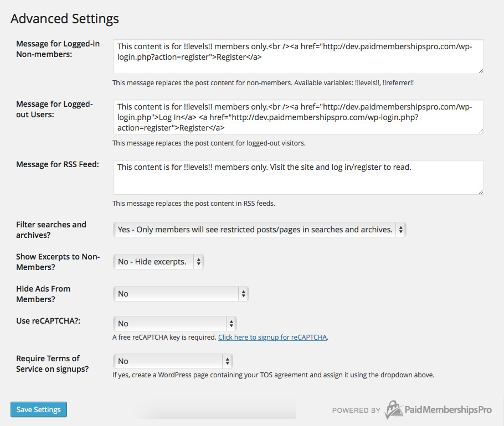Expand the Use reCAPTCHA dropdown
The image size is (504, 426).
click(174, 324)
